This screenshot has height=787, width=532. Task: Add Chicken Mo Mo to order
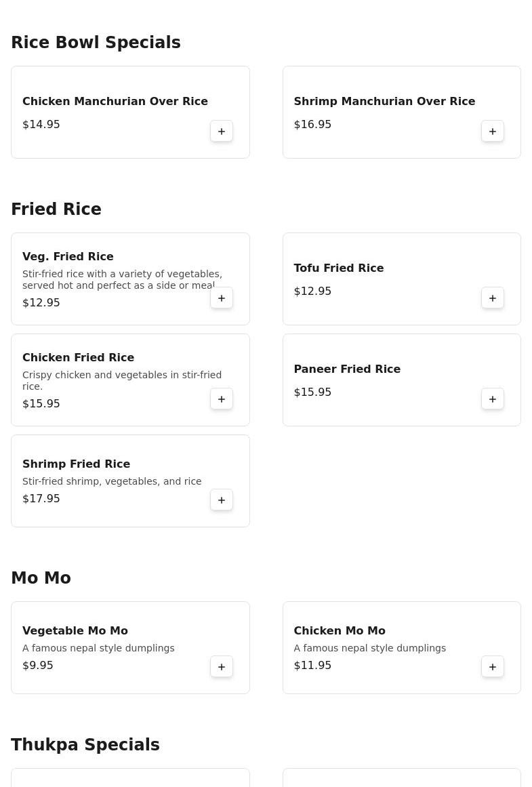[493, 667]
